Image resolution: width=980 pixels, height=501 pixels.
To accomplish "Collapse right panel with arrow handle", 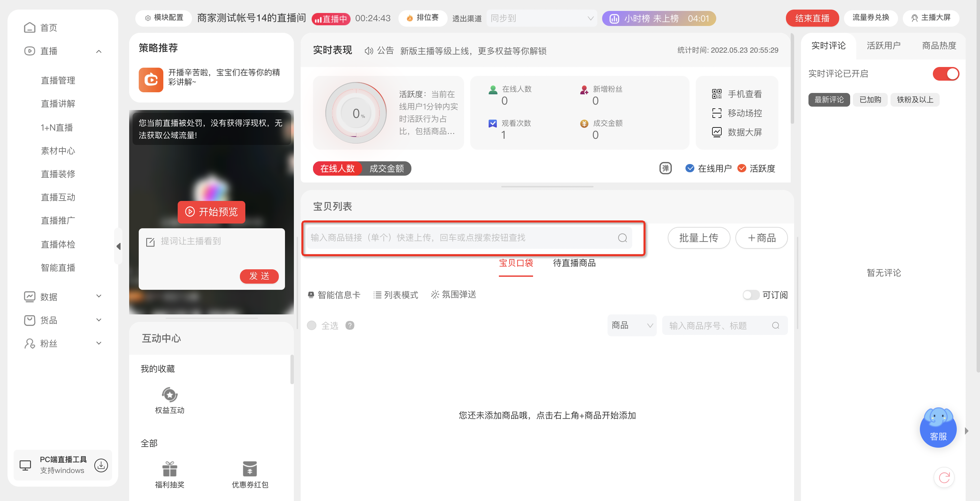I will [x=967, y=431].
